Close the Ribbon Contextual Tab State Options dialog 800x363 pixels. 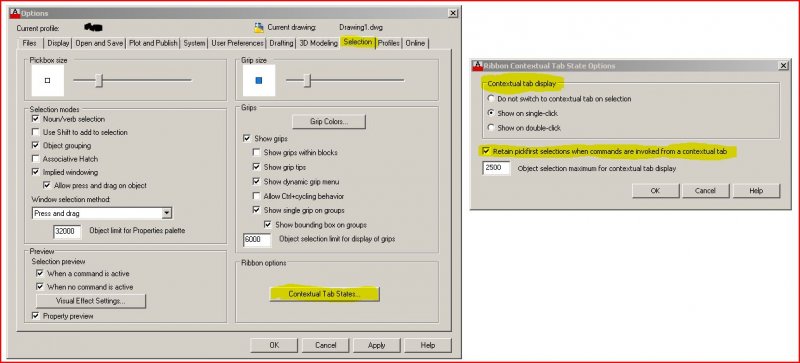(x=784, y=65)
